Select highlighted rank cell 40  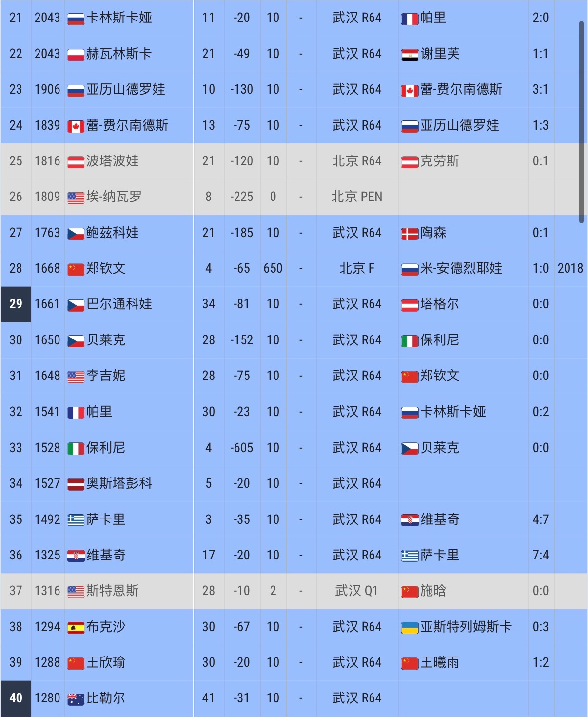[16, 698]
